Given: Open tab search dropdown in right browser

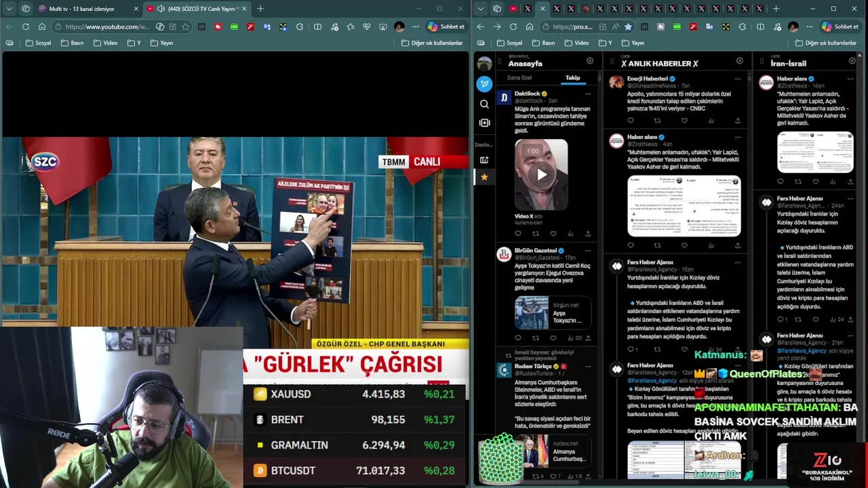Looking at the screenshot, I should coord(481,9).
